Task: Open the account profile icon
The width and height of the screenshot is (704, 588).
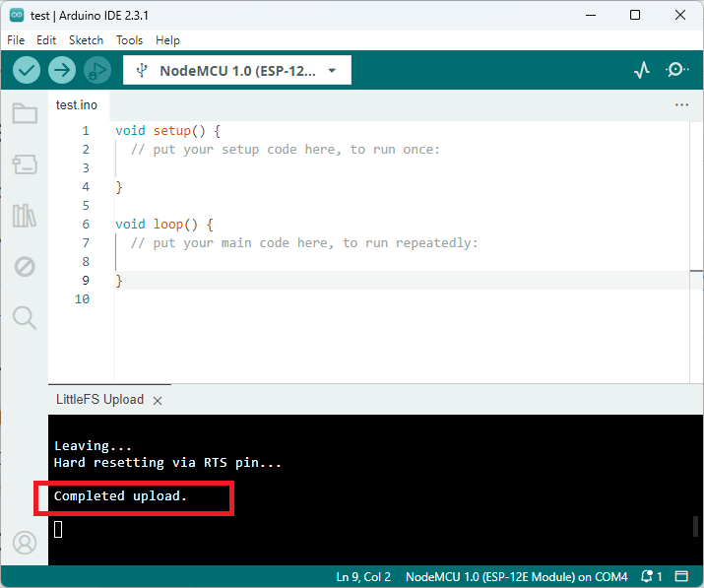Action: tap(25, 543)
